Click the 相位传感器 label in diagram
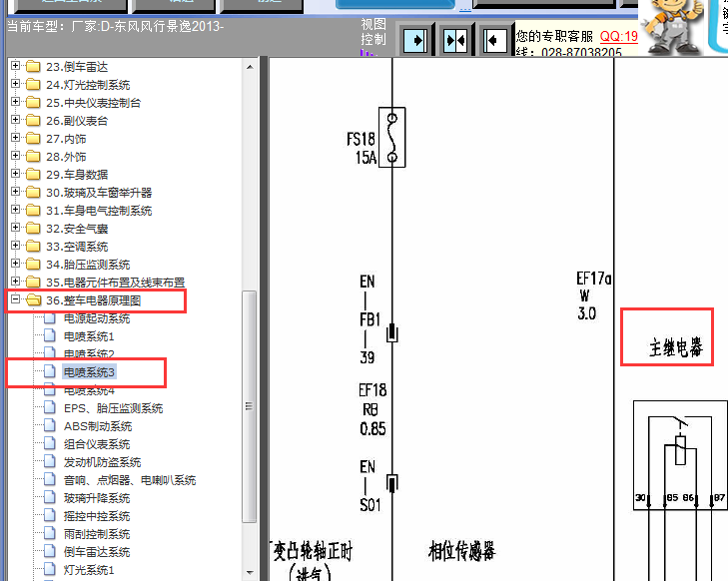This screenshot has height=581, width=728. pyautogui.click(x=462, y=551)
